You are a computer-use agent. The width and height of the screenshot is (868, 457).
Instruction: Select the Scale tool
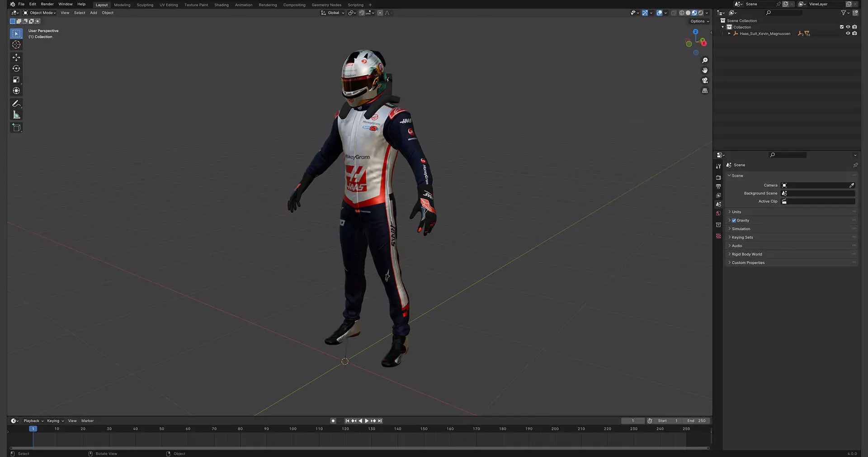tap(16, 80)
